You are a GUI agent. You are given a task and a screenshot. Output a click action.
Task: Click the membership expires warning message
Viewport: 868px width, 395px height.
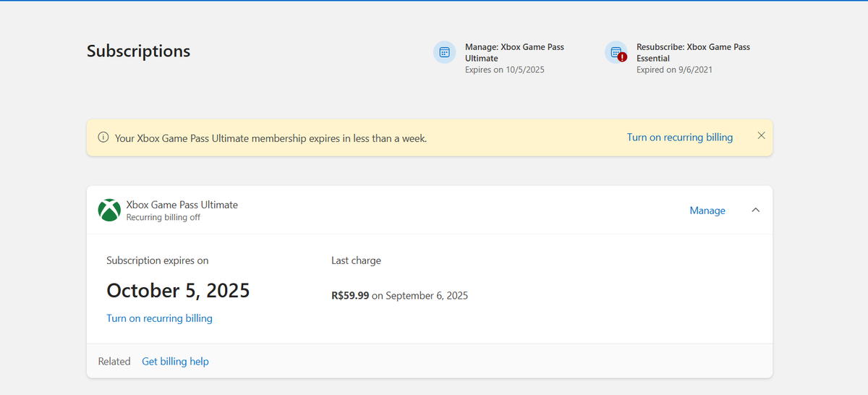coord(271,137)
